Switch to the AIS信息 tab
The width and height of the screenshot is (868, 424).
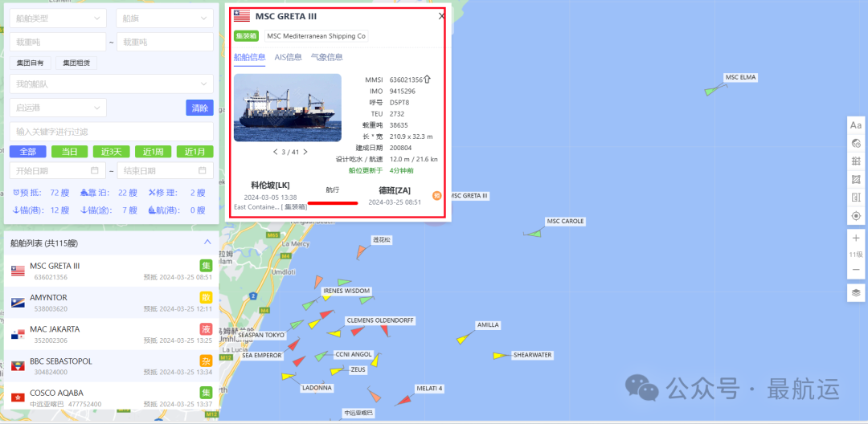[x=289, y=57]
